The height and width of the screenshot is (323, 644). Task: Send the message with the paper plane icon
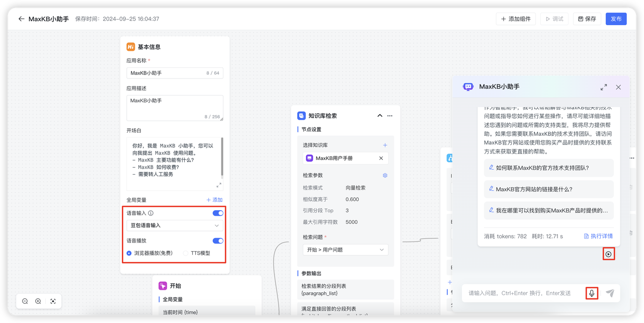610,293
